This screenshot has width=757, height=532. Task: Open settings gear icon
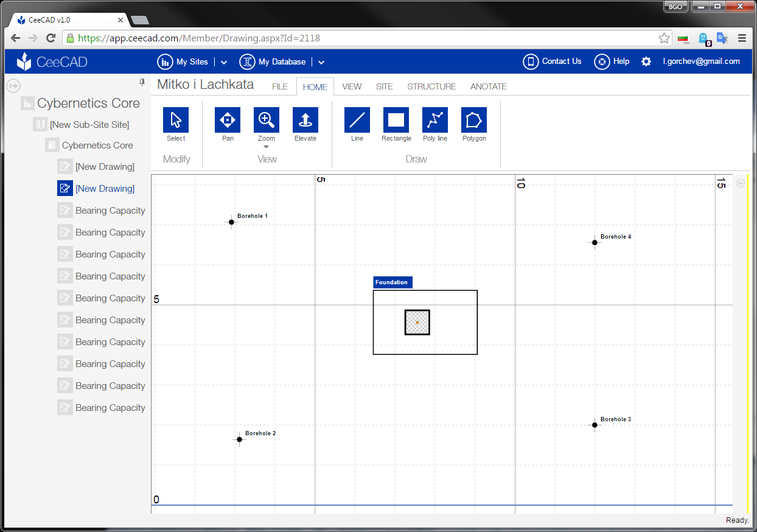click(646, 61)
